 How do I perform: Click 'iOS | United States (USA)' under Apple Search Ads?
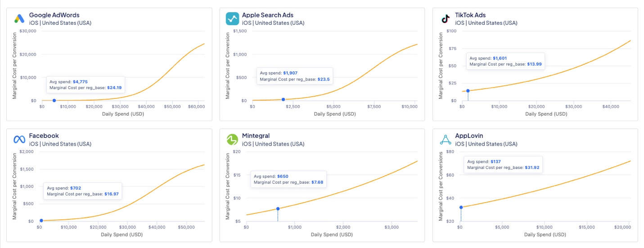(273, 23)
